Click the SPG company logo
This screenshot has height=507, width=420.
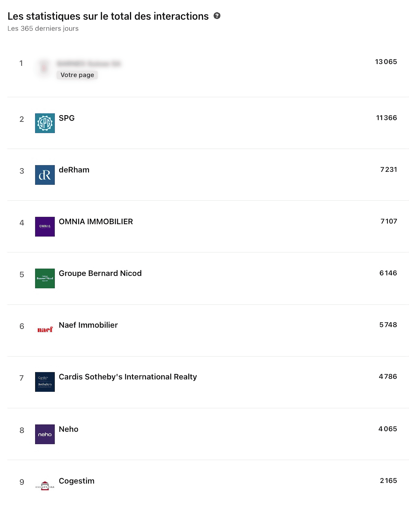pyautogui.click(x=45, y=123)
